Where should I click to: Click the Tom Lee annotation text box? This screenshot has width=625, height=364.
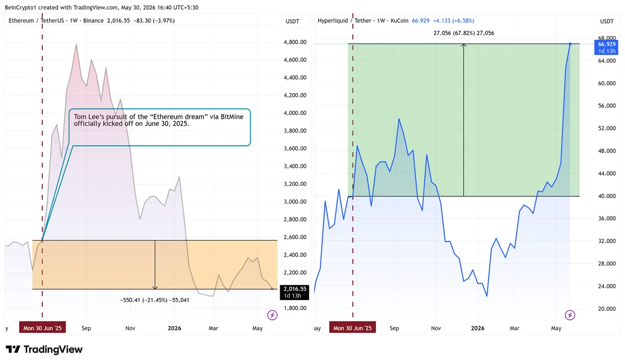pos(159,127)
